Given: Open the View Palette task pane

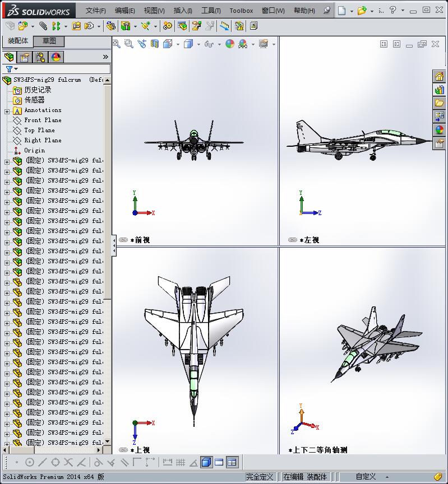Looking at the screenshot, I should pos(439,117).
